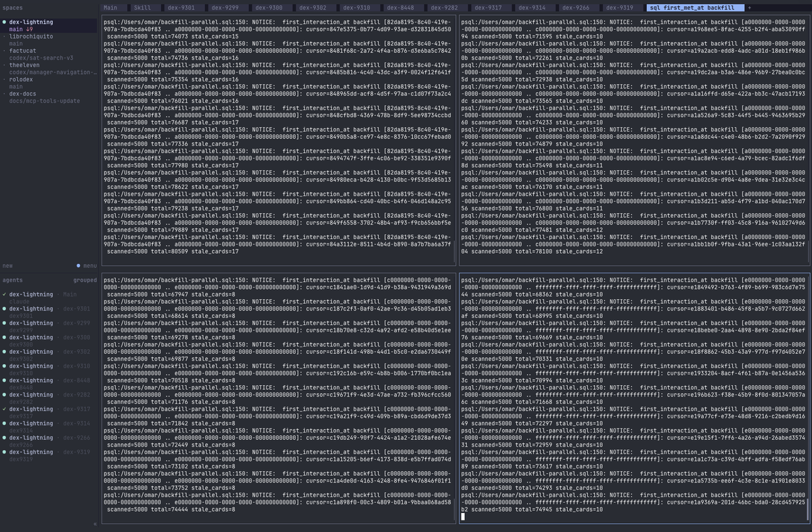812x532 pixels.
Task: Open the factucat space
Action: point(23,51)
